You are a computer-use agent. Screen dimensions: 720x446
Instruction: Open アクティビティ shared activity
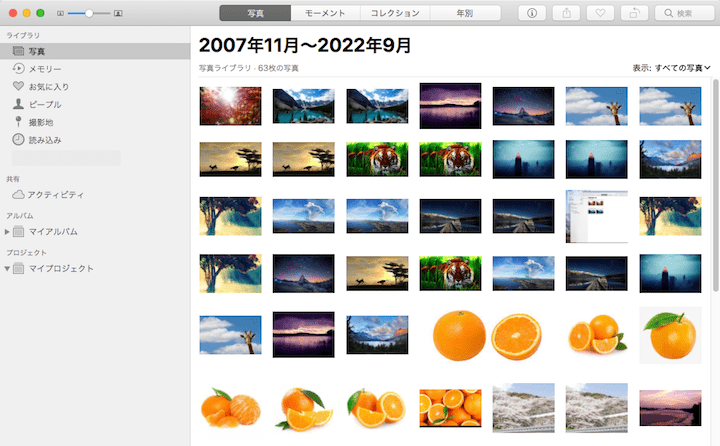[x=55, y=195]
